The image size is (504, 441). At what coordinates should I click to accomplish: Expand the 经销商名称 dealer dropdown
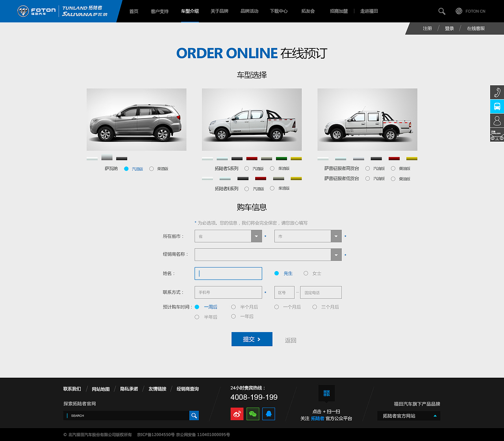(x=268, y=255)
